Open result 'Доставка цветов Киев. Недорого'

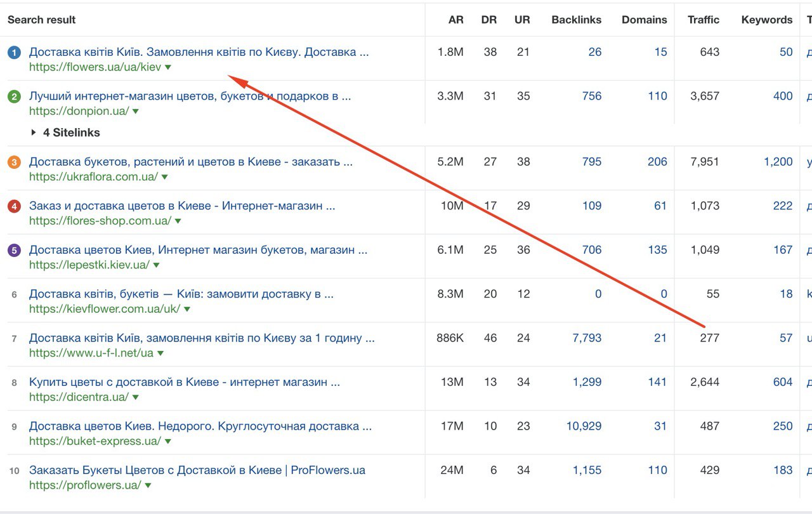[200, 426]
